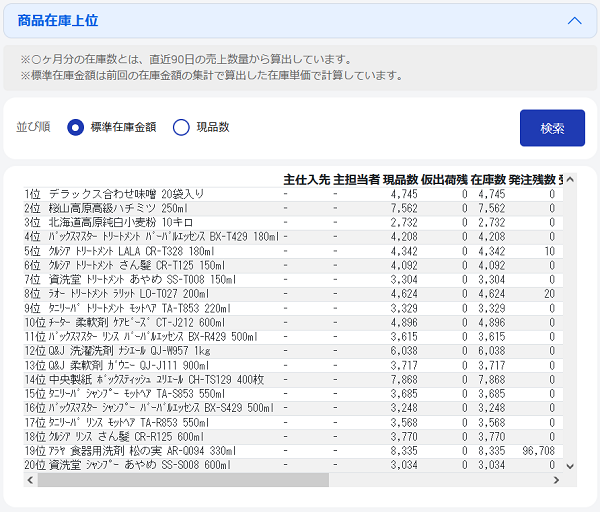Select row 7位 資洗堂 SS-T008 150ml
The image size is (600, 512).
click(x=293, y=280)
